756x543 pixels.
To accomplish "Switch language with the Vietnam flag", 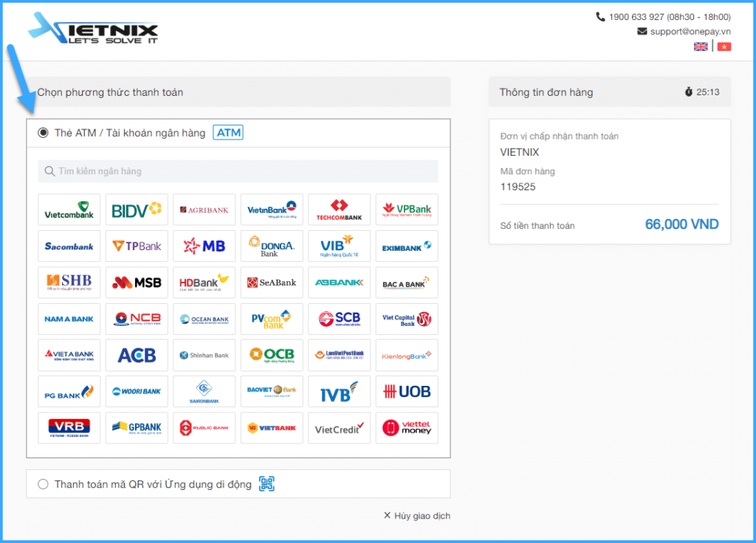I will [724, 46].
